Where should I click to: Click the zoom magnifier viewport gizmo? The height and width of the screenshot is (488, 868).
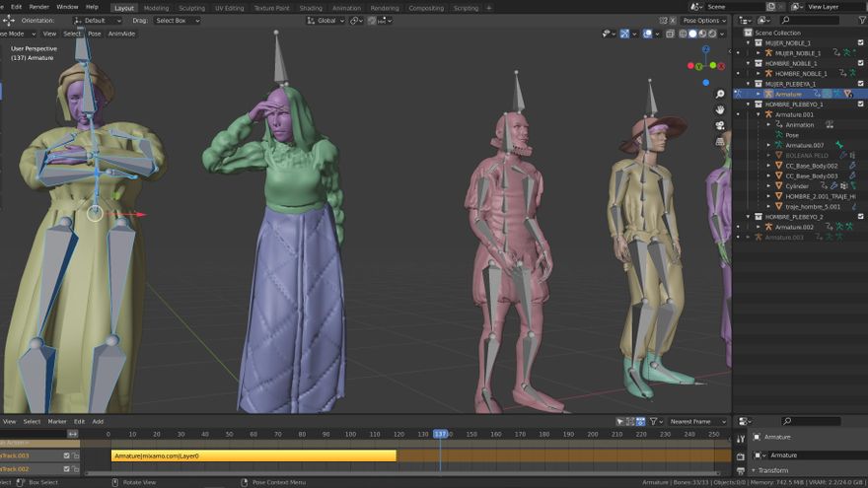[x=720, y=94]
